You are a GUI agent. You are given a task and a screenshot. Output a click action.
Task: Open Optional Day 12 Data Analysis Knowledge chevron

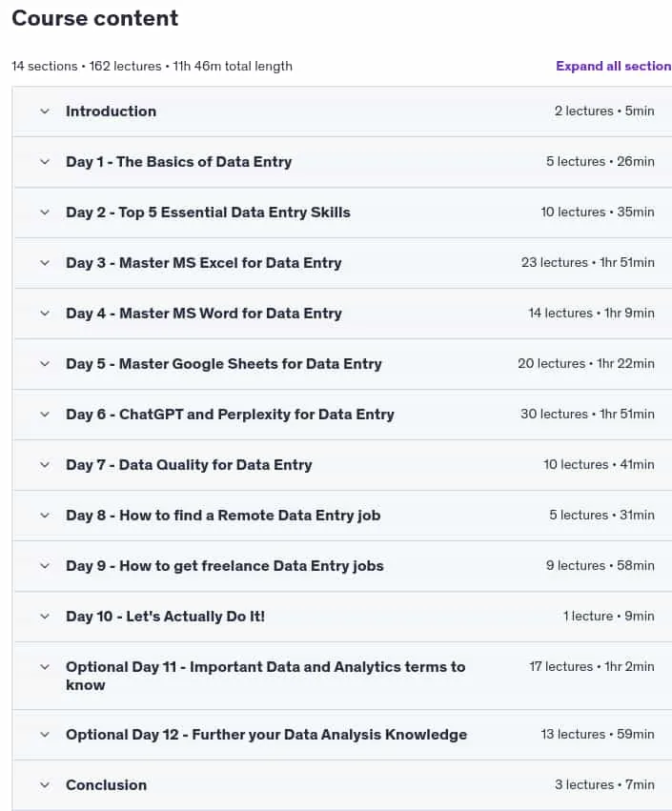(x=45, y=735)
